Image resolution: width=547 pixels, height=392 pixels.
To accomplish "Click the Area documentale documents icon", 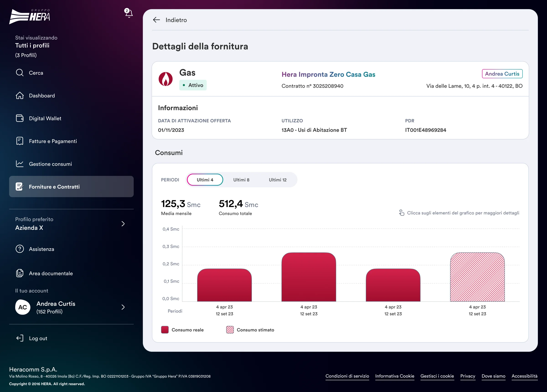I will tap(20, 273).
